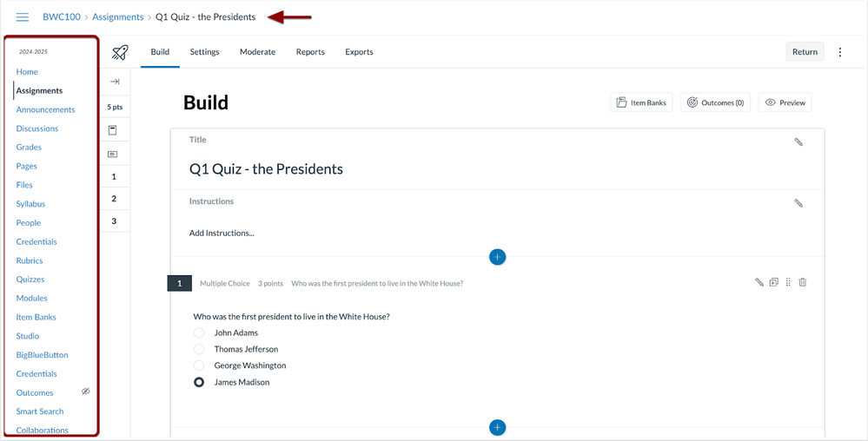
Task: Click the drag handle on question 1
Action: 788,282
